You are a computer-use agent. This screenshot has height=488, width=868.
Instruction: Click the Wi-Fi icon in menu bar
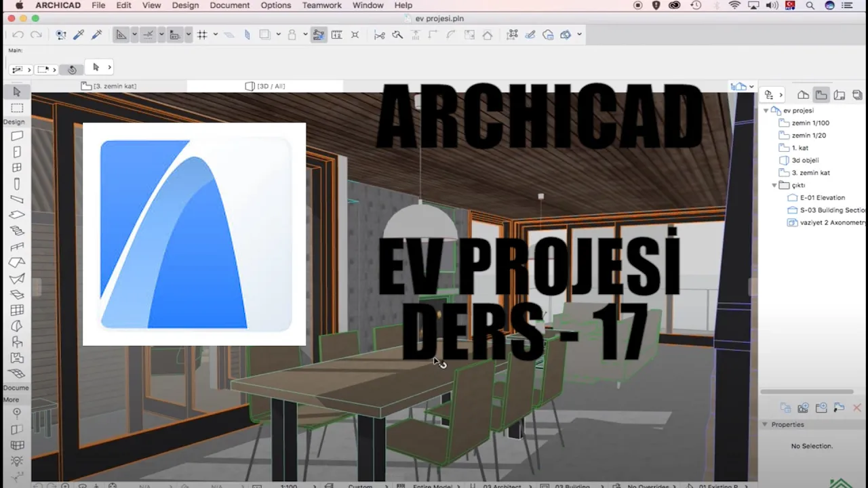735,5
